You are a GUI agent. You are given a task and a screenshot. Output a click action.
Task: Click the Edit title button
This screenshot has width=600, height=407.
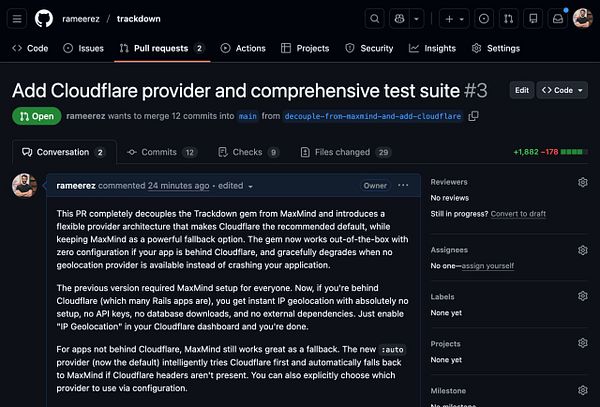521,90
